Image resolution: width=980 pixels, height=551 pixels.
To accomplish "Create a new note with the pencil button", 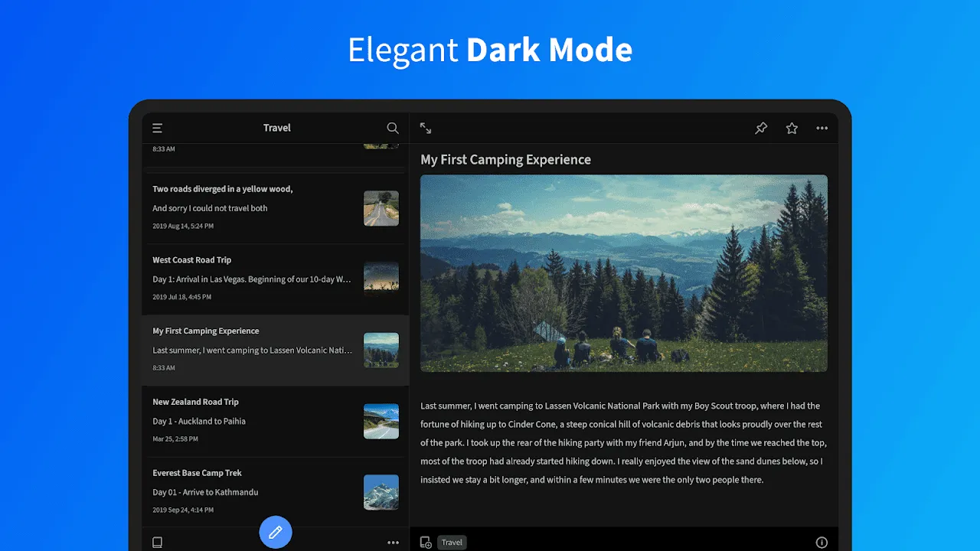I will [x=276, y=532].
